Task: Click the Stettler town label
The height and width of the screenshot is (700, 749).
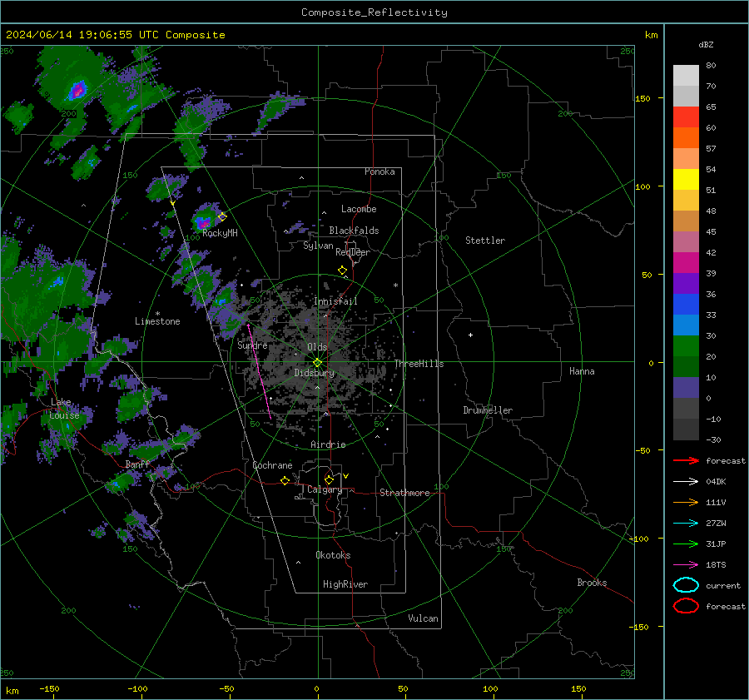Action: click(x=485, y=241)
